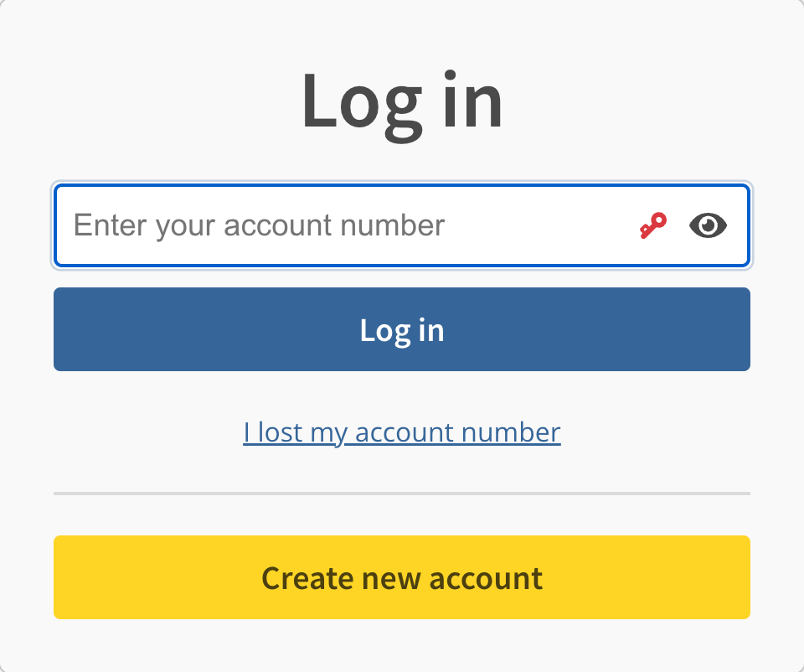Place cursor in the account number field
The width and height of the screenshot is (804, 672).
(335, 225)
